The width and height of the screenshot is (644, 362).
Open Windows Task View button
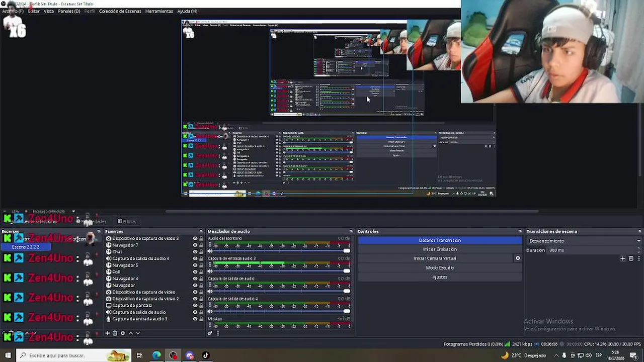click(x=139, y=355)
